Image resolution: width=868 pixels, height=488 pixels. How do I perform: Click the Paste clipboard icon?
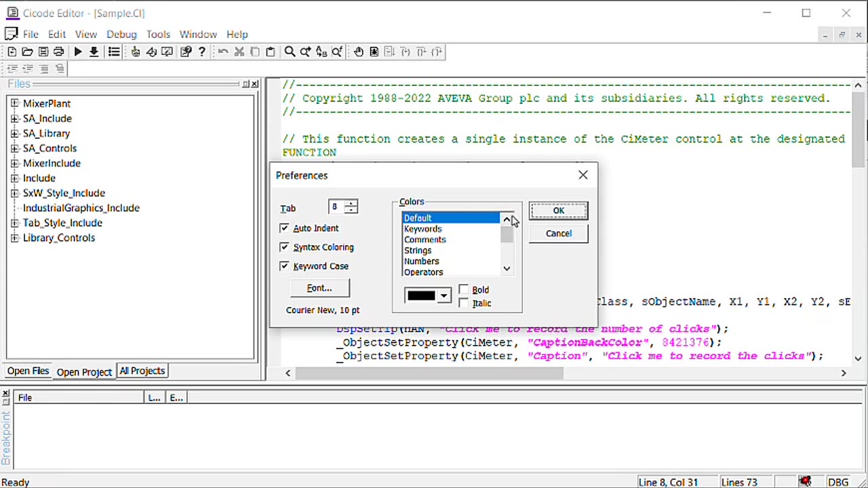pos(271,52)
